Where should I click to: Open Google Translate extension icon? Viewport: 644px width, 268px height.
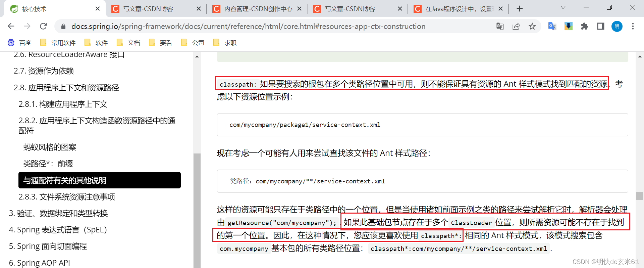coord(552,26)
